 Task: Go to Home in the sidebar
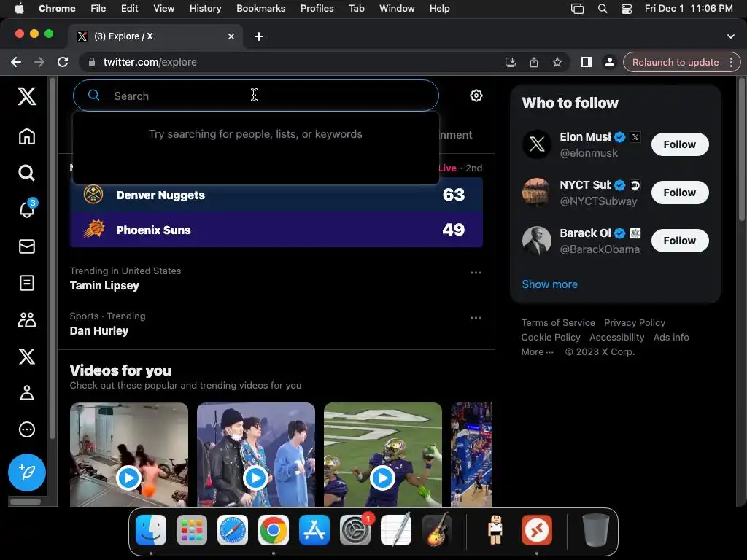click(27, 136)
